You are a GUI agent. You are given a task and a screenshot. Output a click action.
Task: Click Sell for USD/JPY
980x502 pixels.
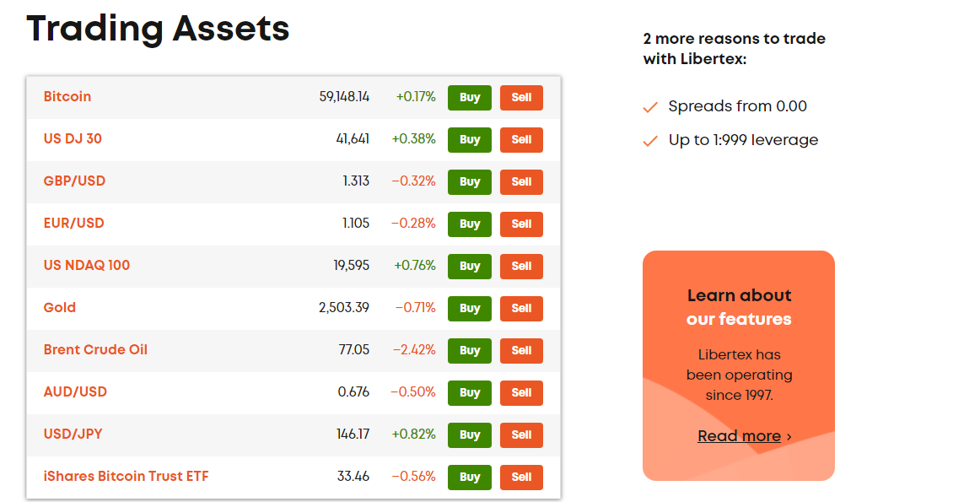click(x=521, y=435)
